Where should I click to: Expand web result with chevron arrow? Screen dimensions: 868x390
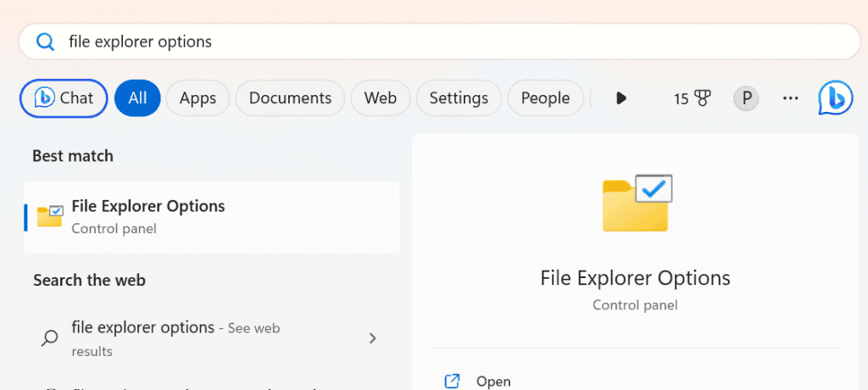(x=373, y=338)
